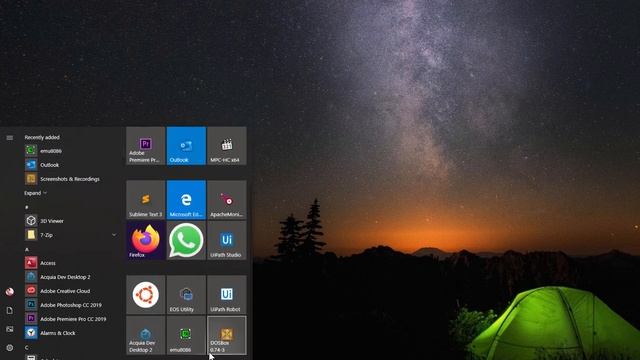
Task: Launch the UiPath Studio tile
Action: point(227,240)
